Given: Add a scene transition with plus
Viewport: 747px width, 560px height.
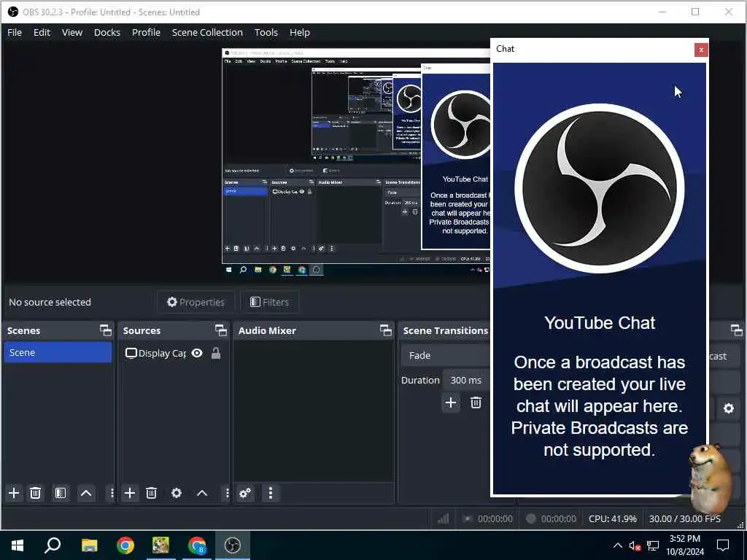Looking at the screenshot, I should pyautogui.click(x=451, y=402).
